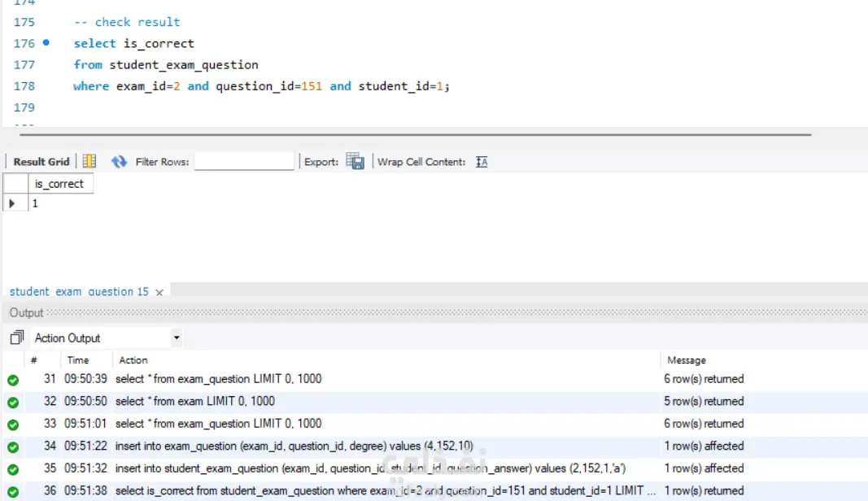Click the '1 row(s) returned' message
Image resolution: width=868 pixels, height=501 pixels.
click(704, 491)
